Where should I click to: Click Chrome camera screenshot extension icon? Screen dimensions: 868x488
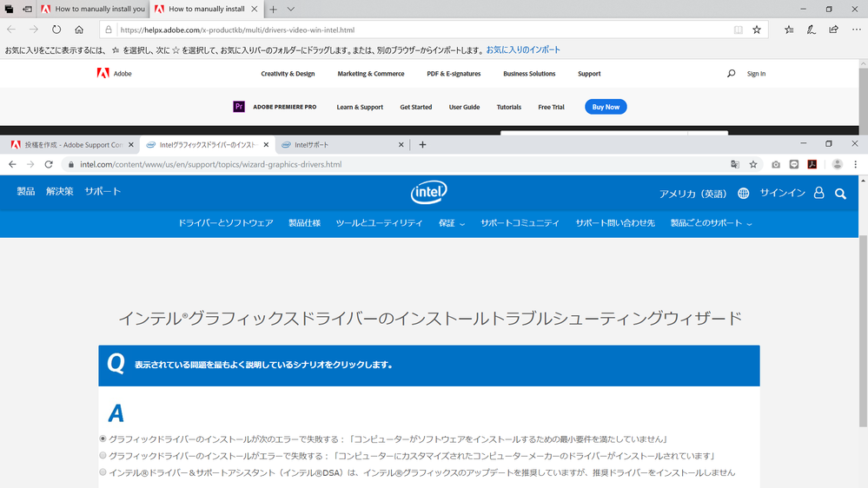click(776, 164)
